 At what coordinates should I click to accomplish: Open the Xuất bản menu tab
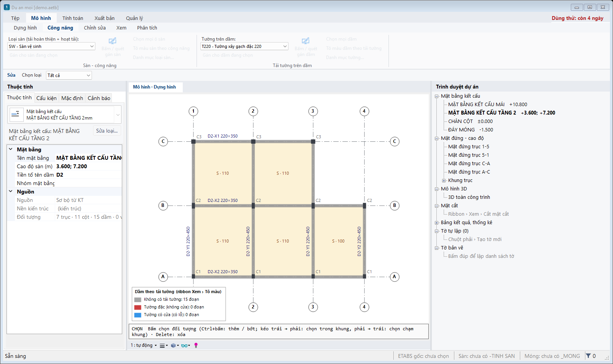105,18
